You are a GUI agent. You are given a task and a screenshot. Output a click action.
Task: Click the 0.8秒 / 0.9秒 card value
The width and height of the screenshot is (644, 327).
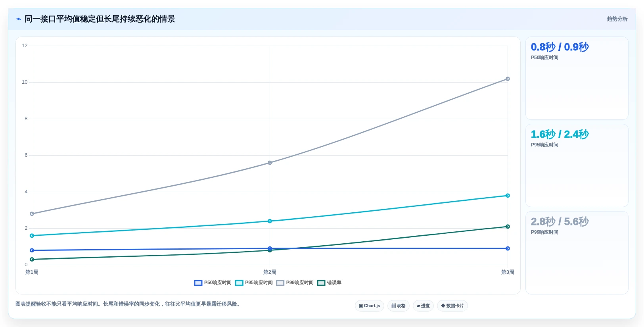[560, 47]
